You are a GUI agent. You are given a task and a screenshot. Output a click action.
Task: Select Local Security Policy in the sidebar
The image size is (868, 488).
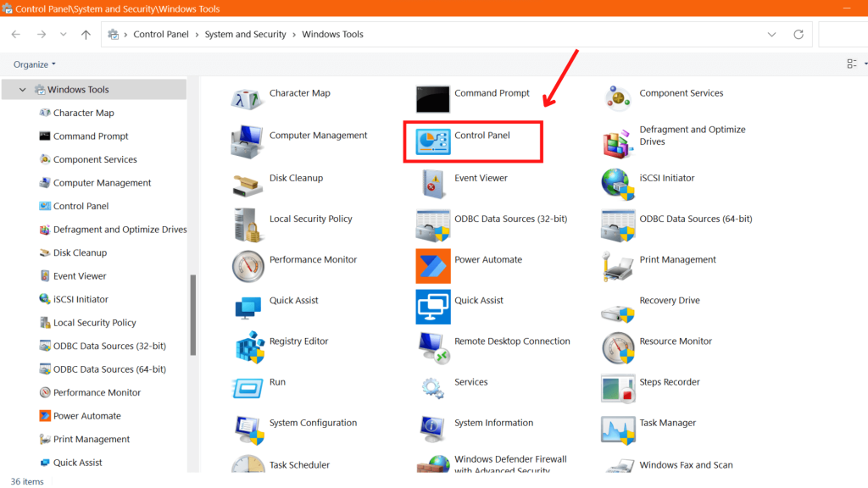[94, 322]
